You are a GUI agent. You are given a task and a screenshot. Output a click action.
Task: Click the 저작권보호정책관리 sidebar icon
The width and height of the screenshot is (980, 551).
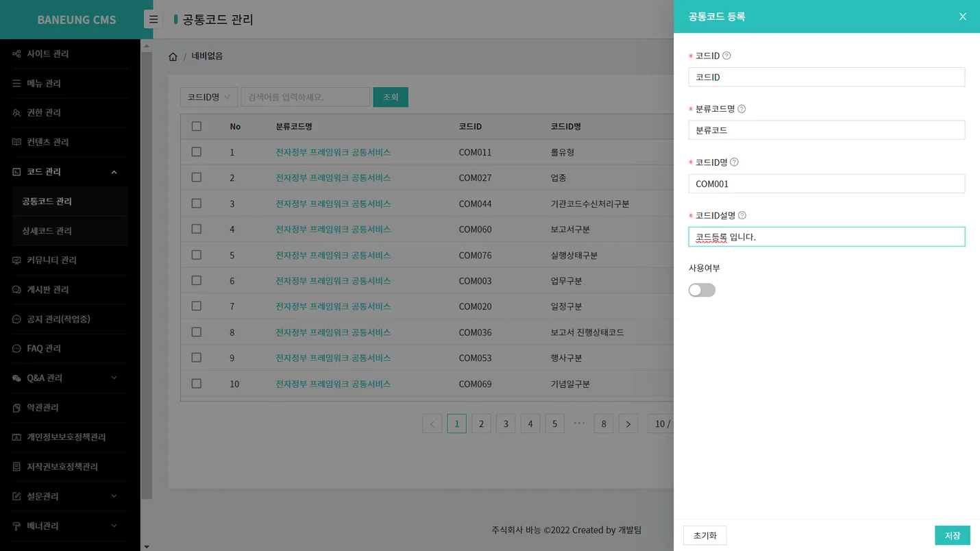click(x=16, y=466)
